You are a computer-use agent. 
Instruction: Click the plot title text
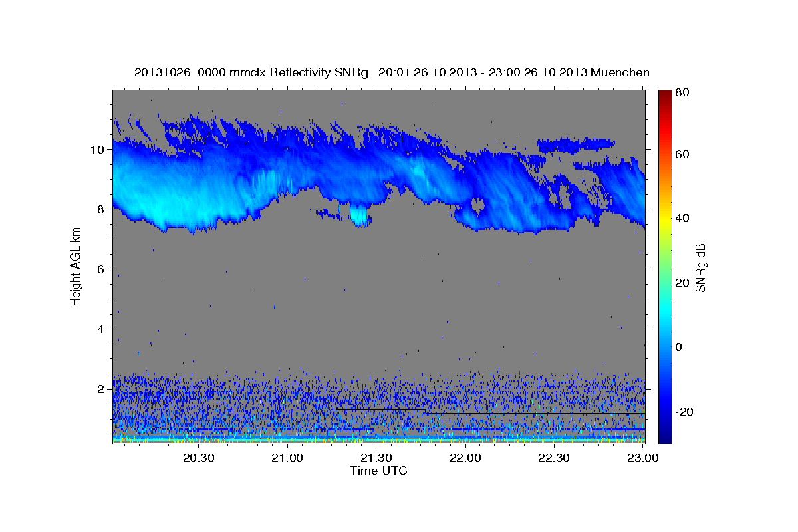click(392, 72)
